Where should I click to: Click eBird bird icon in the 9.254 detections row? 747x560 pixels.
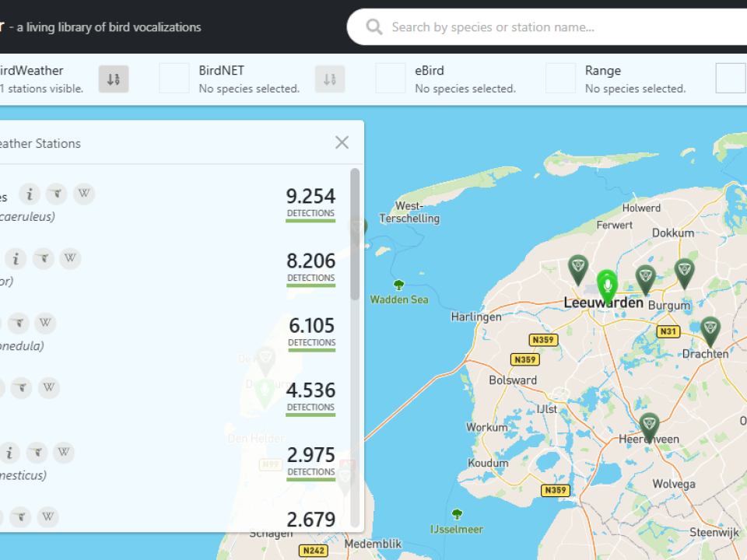[x=56, y=194]
